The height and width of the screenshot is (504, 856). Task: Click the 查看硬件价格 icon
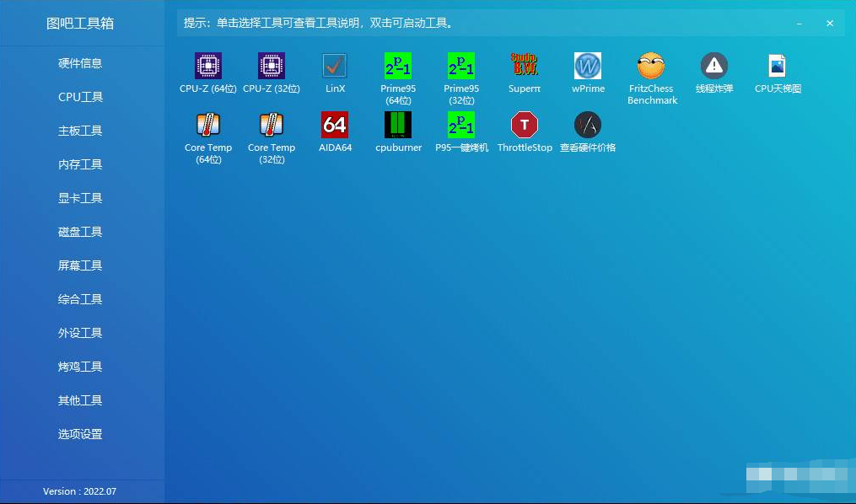click(588, 125)
